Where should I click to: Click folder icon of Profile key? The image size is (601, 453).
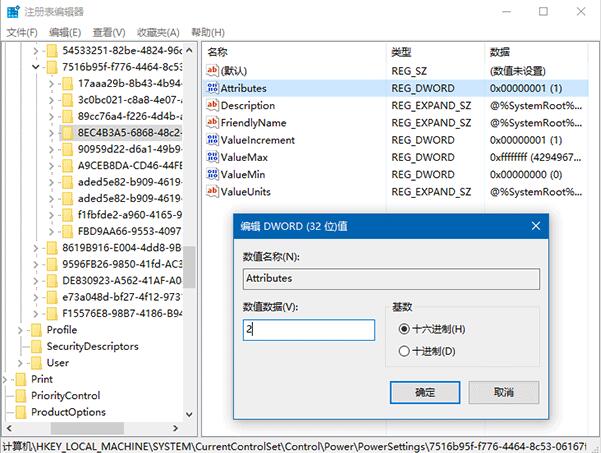[36, 330]
